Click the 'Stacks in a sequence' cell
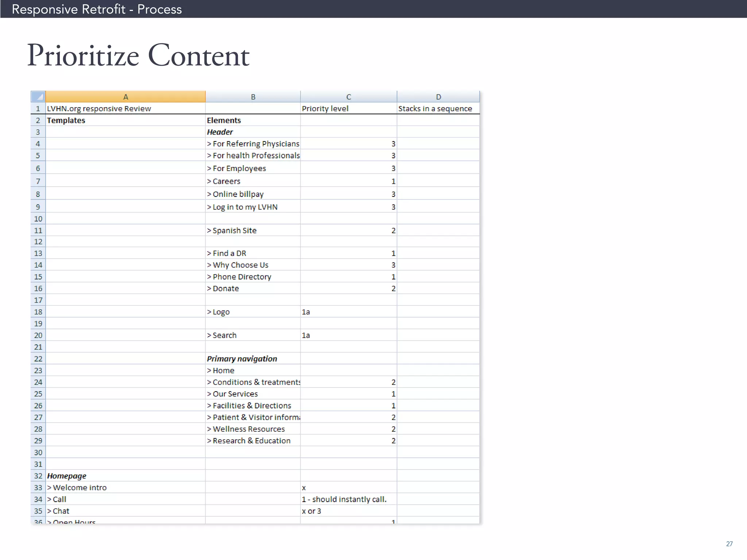The image size is (747, 560). [438, 108]
